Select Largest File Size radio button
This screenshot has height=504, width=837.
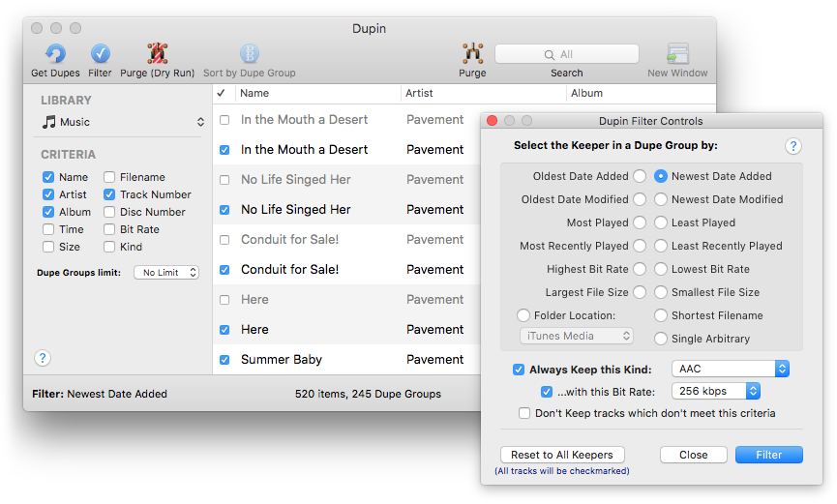point(640,292)
